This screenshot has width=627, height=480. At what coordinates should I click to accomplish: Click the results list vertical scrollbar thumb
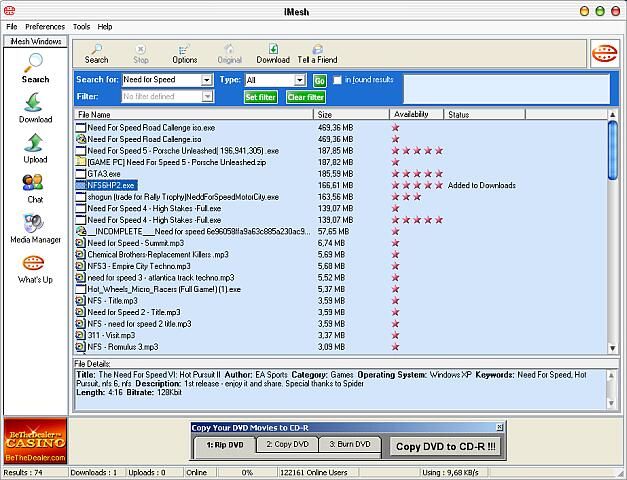point(612,151)
